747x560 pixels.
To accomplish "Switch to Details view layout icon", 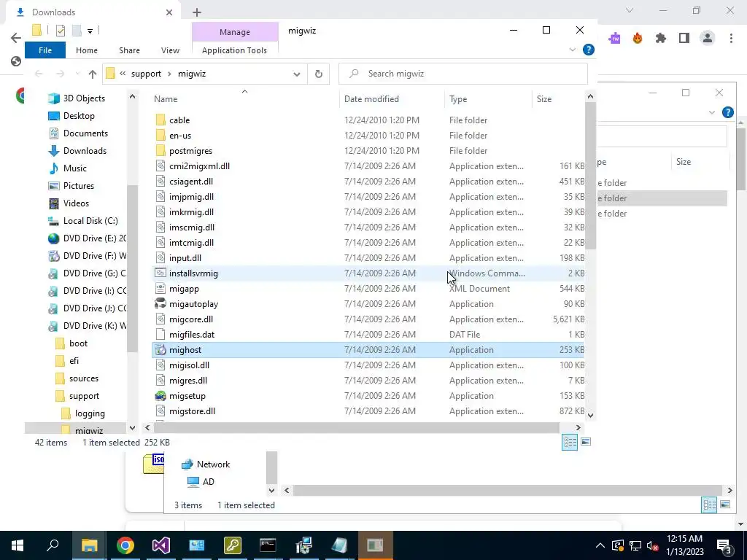I will pos(570,442).
